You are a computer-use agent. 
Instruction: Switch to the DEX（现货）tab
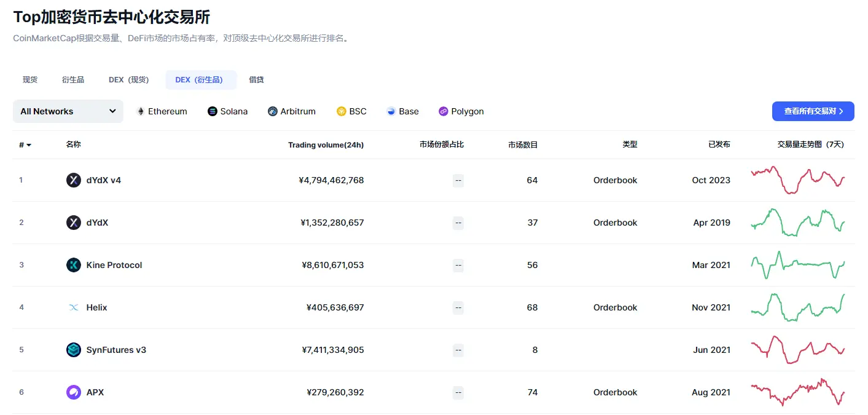(x=128, y=79)
